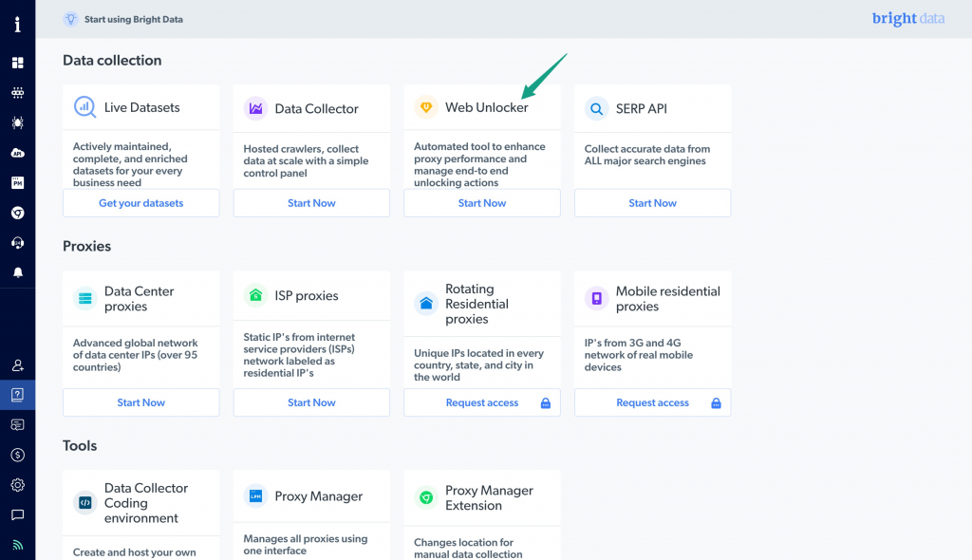Click the SERP API card title

click(x=641, y=108)
